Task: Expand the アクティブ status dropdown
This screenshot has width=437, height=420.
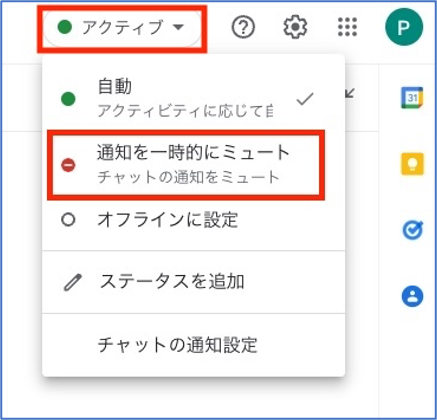Action: click(122, 27)
